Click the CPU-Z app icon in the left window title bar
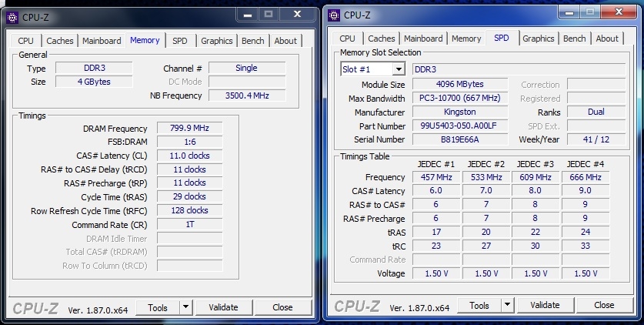The height and width of the screenshot is (325, 644). tap(13, 18)
